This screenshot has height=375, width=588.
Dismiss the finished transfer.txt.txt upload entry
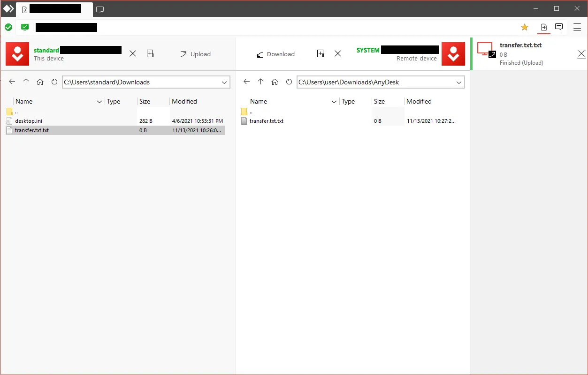(581, 53)
